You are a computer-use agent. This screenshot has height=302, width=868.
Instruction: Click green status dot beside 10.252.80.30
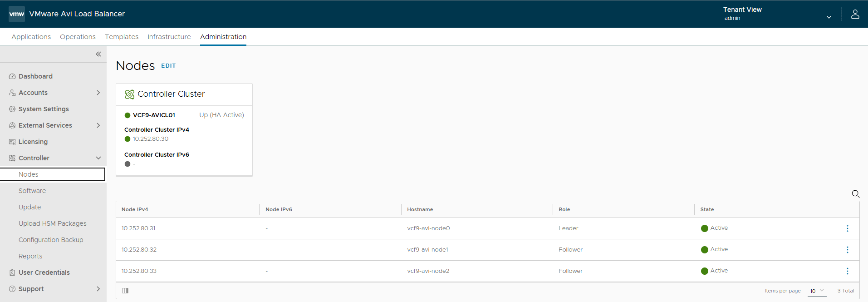128,139
